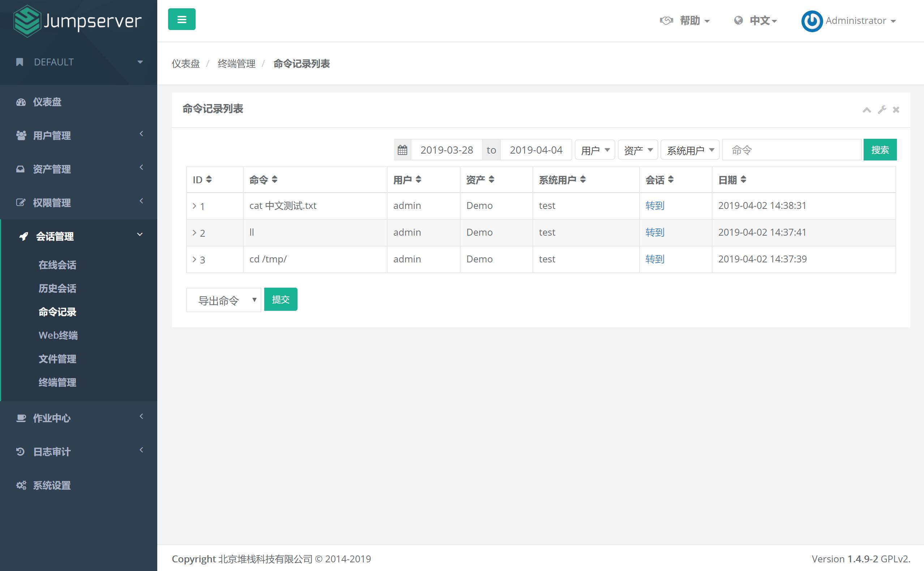The height and width of the screenshot is (571, 924).
Task: Click 提交 submit button
Action: (281, 299)
